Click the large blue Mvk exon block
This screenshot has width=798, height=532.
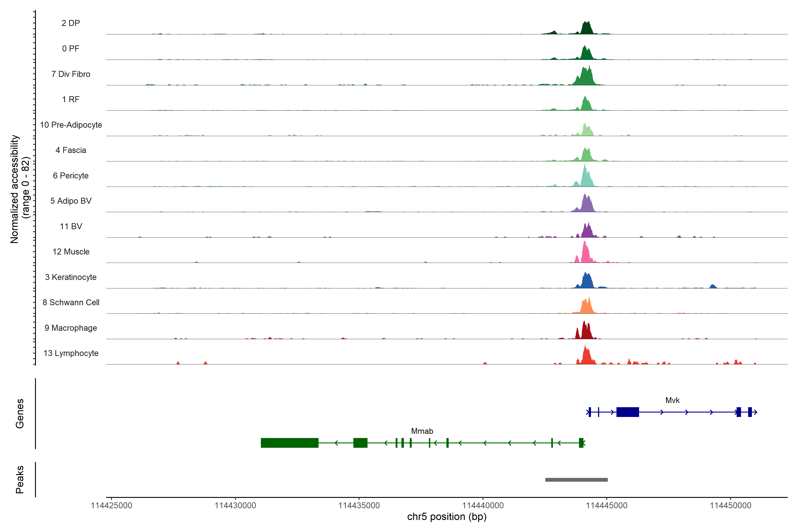click(x=627, y=412)
